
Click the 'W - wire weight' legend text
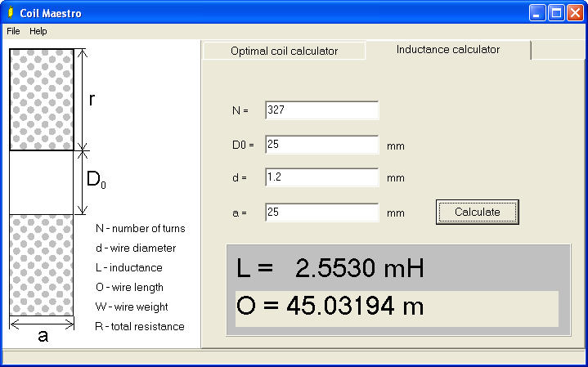(x=132, y=307)
